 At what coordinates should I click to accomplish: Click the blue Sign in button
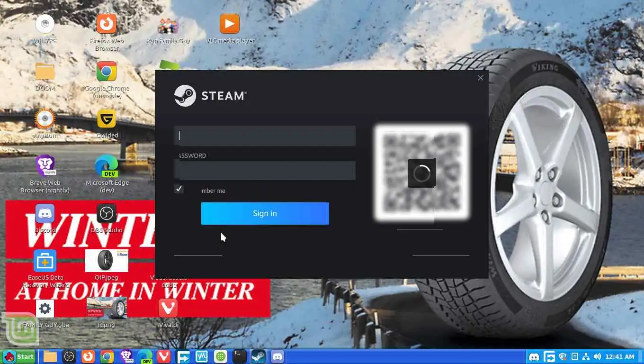[265, 213]
